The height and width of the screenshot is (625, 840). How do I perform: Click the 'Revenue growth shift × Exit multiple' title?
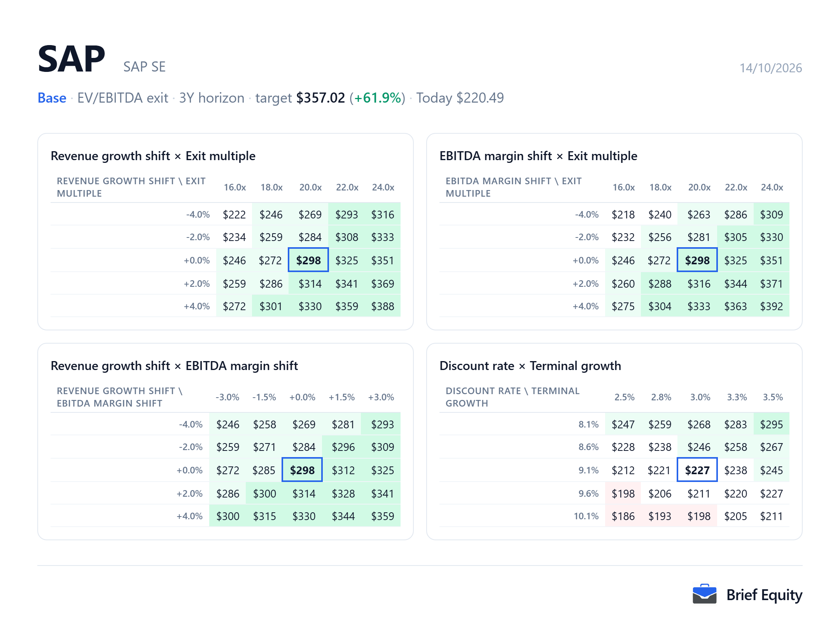tap(153, 156)
